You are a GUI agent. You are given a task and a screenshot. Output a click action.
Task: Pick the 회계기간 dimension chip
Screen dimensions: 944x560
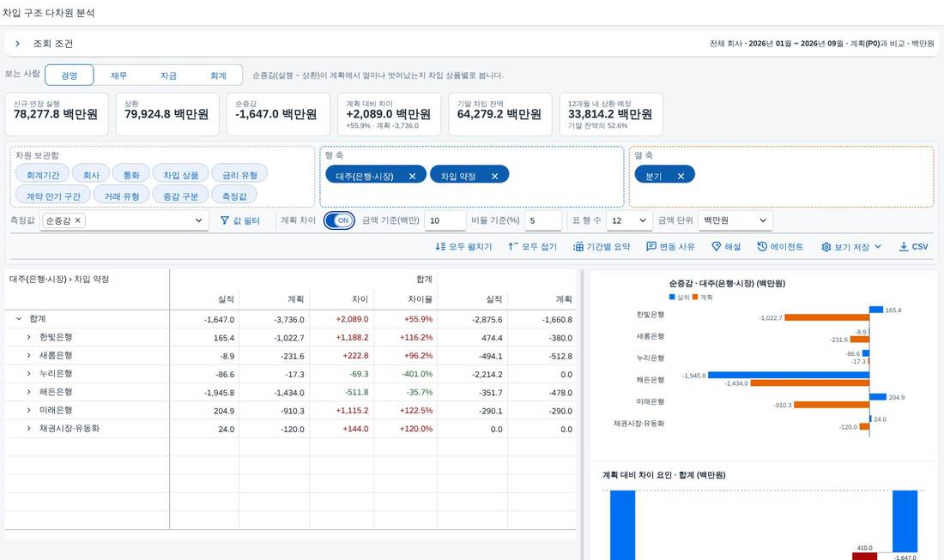pyautogui.click(x=43, y=175)
